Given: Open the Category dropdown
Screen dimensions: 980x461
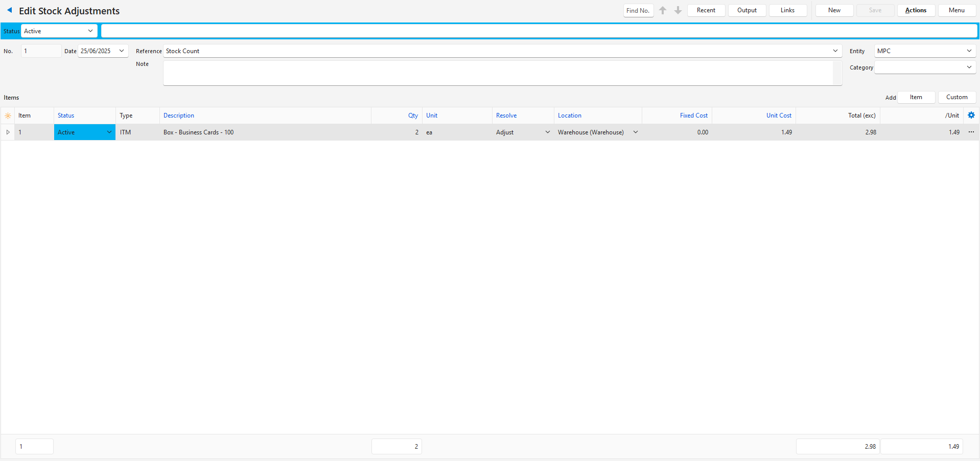Looking at the screenshot, I should point(969,67).
